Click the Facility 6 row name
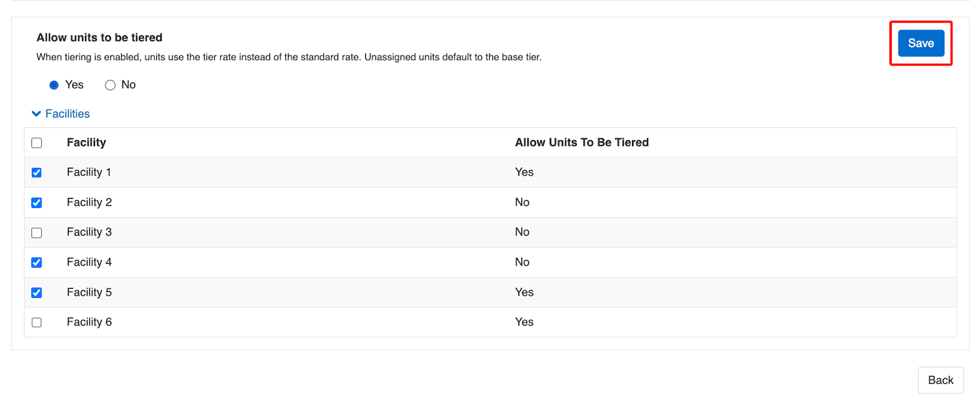Viewport: 980px width, 404px height. [89, 323]
